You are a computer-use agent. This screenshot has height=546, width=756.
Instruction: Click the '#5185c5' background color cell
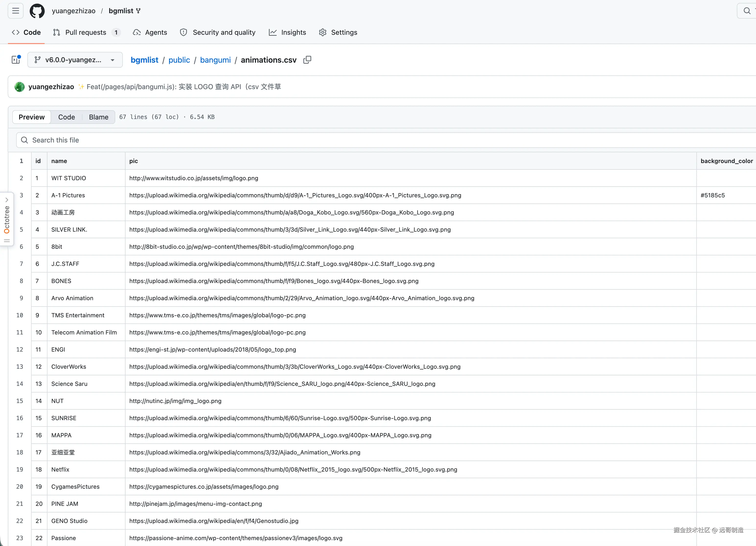pos(727,195)
